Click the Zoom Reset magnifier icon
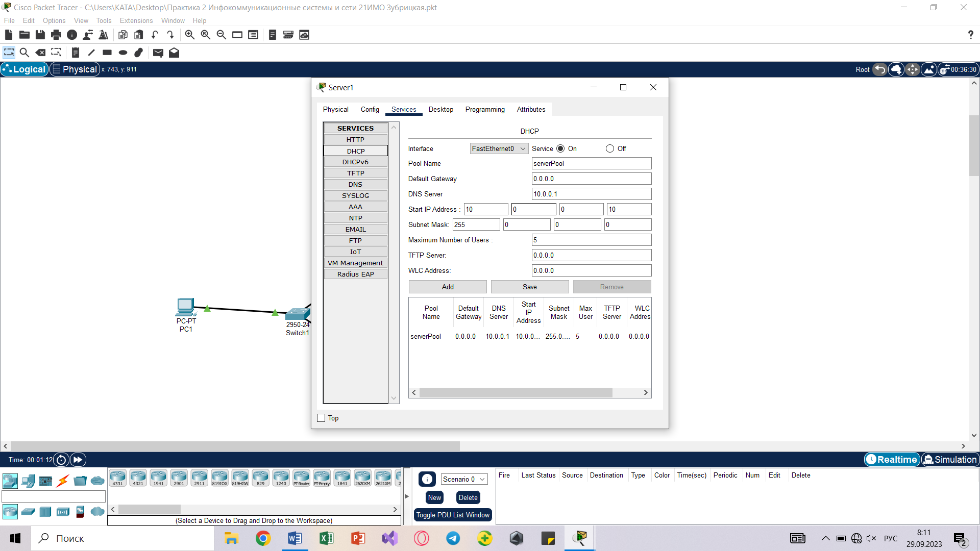This screenshot has height=551, width=980. [x=206, y=35]
